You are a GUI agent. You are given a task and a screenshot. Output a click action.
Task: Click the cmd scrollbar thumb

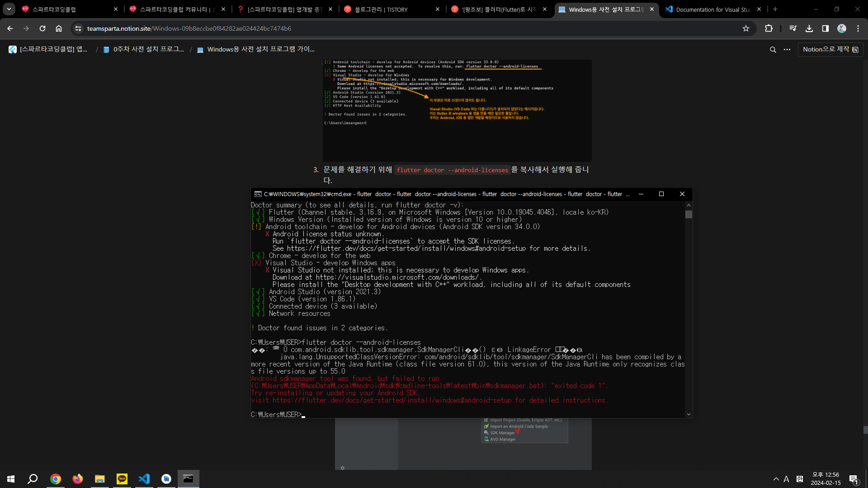pos(689,214)
